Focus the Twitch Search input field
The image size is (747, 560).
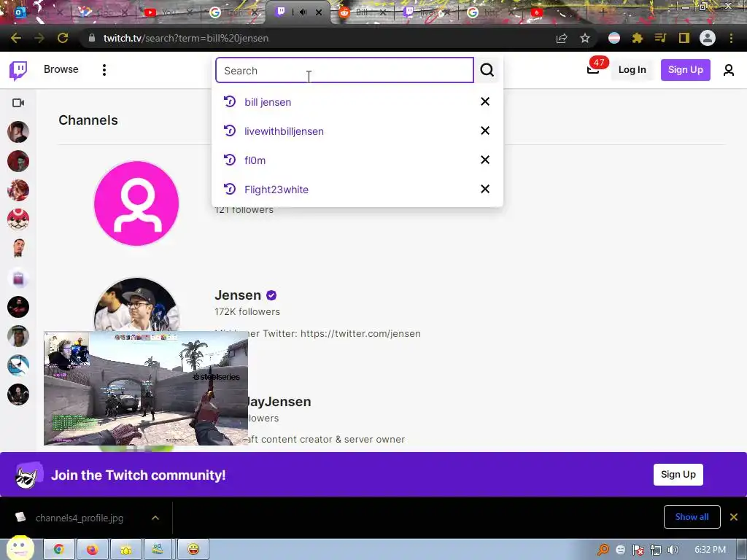[x=344, y=70]
